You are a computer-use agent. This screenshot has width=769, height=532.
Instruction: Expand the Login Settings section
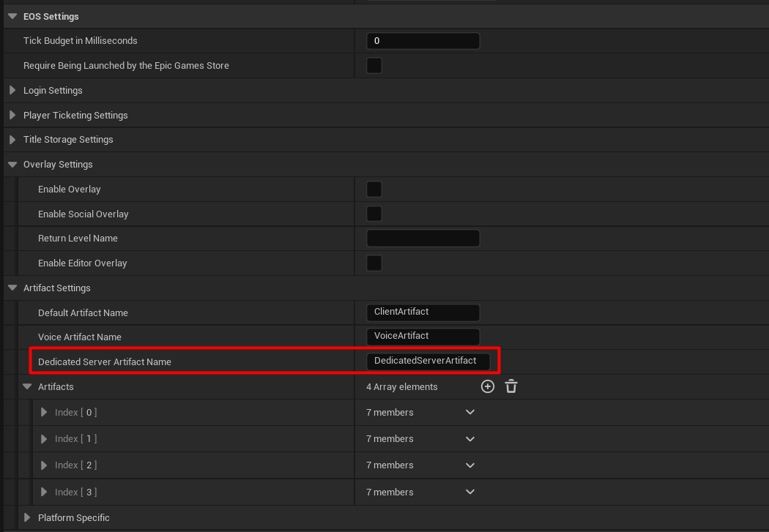12,91
